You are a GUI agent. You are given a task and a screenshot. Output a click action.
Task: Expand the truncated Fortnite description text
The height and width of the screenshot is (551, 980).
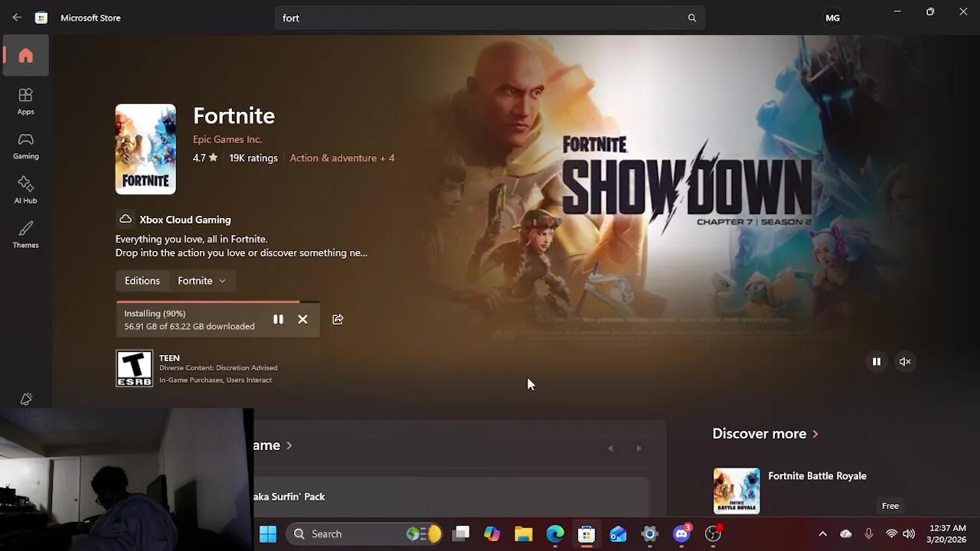pos(241,246)
